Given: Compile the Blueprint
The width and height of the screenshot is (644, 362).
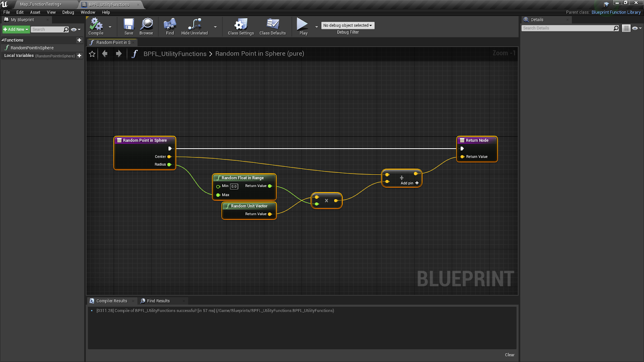Looking at the screenshot, I should click(96, 26).
